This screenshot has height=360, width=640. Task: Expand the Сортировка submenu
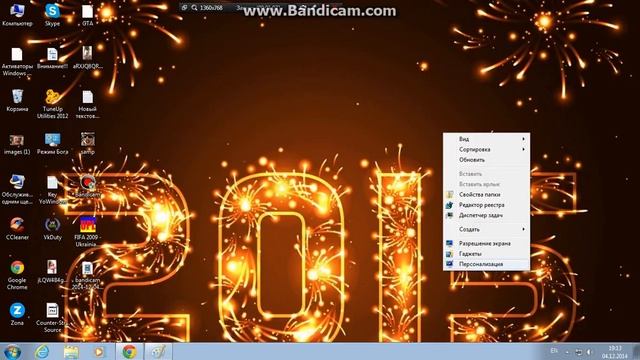(487, 149)
